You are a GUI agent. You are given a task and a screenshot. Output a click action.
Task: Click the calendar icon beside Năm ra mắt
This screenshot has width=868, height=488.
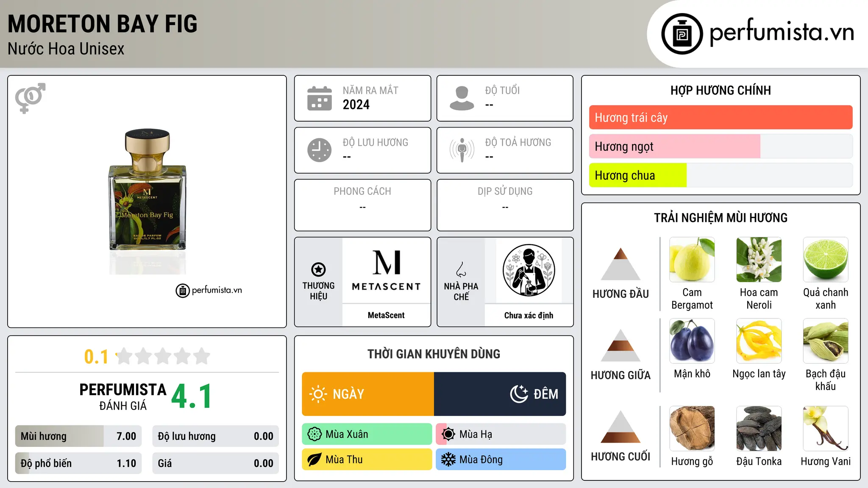[x=320, y=98]
